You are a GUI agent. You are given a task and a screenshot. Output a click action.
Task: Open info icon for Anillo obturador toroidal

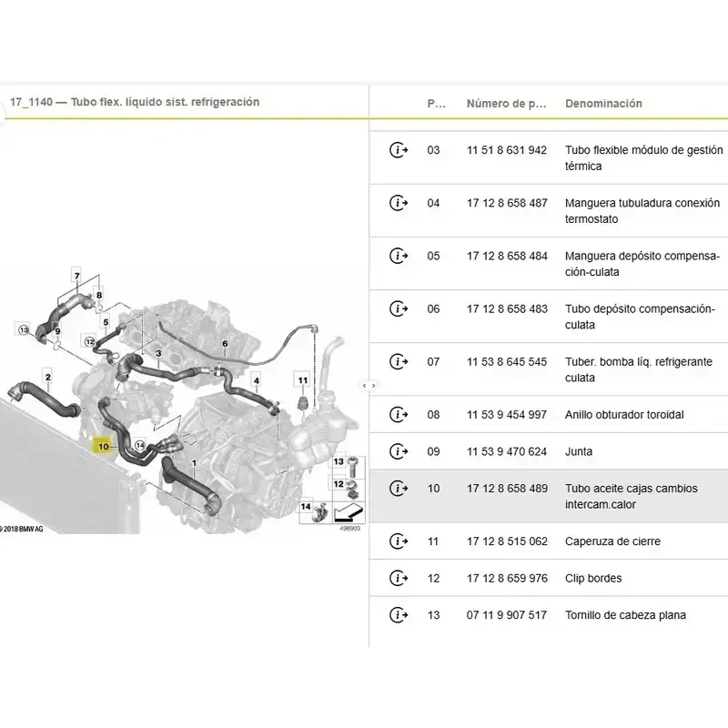point(398,414)
